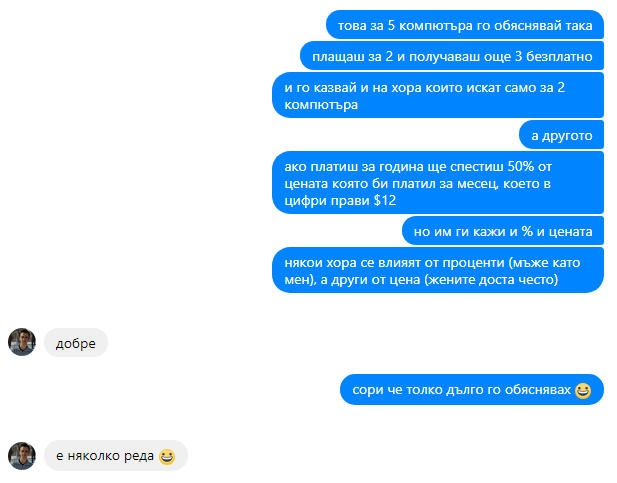
Task: Click the "$12" text in the blue message
Action: (x=385, y=200)
